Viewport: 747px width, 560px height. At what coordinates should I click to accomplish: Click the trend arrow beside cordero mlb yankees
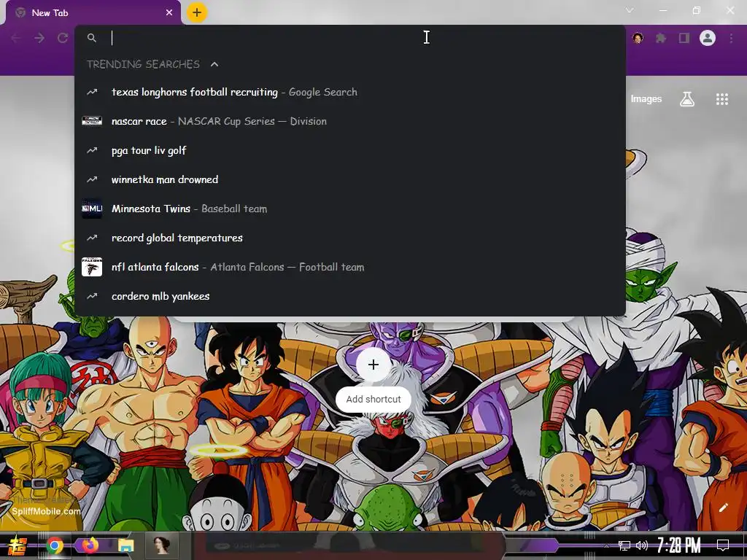click(92, 296)
